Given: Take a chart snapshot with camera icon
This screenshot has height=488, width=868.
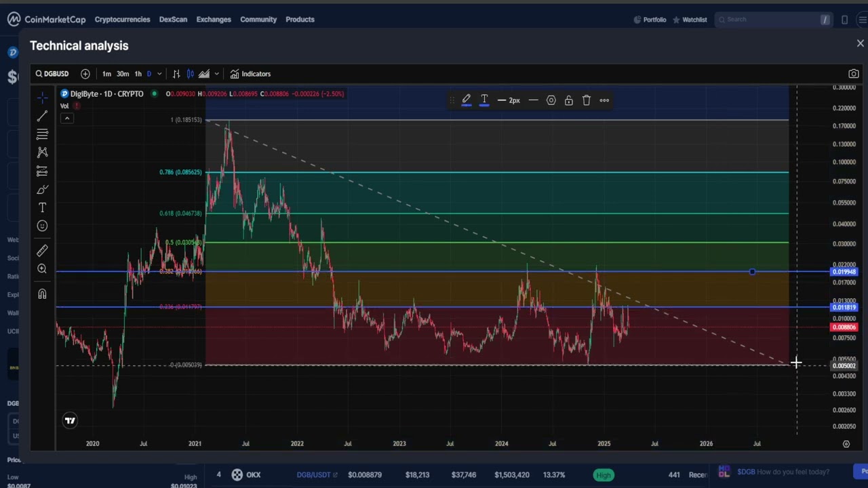Looking at the screenshot, I should coord(854,74).
